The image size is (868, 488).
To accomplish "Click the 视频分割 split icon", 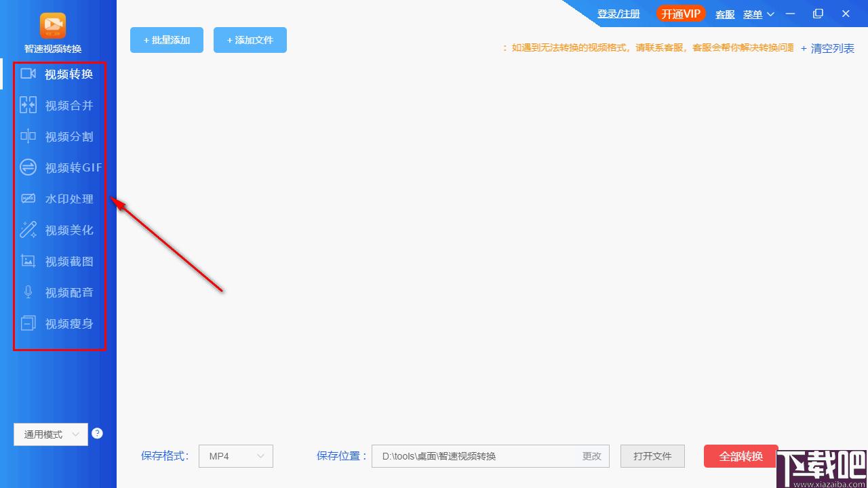I will [x=28, y=136].
